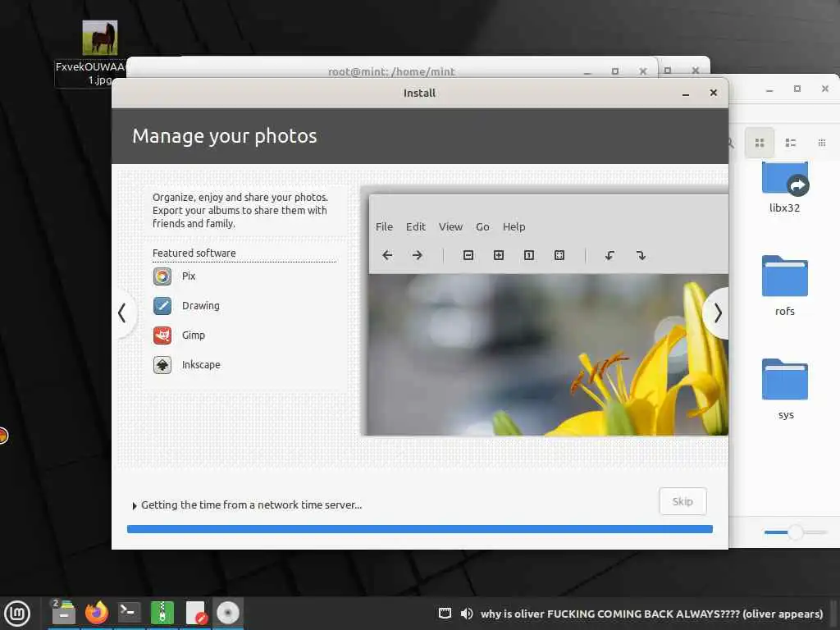Select the sys folder in file manager
The image size is (840, 630).
[785, 390]
